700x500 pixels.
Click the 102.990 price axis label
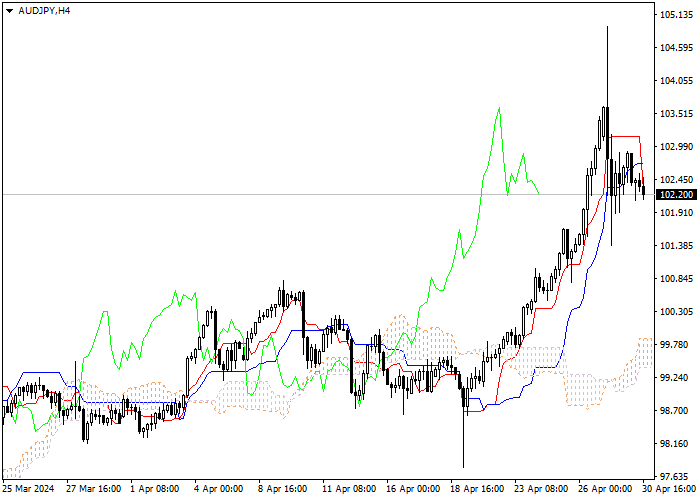(x=677, y=147)
